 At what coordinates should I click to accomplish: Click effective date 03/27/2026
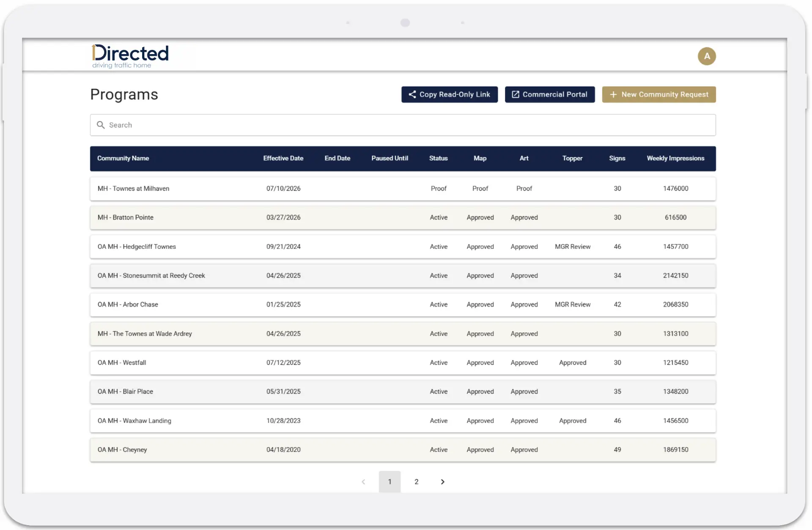tap(283, 217)
